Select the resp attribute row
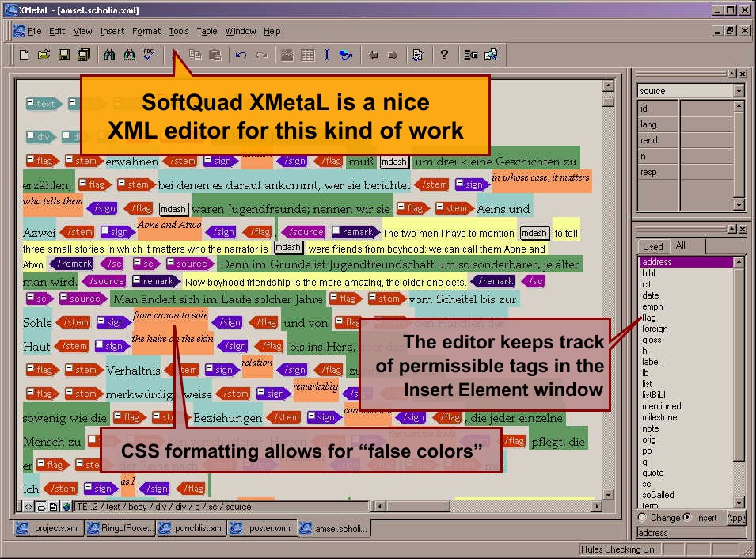This screenshot has height=559, width=756. [685, 172]
